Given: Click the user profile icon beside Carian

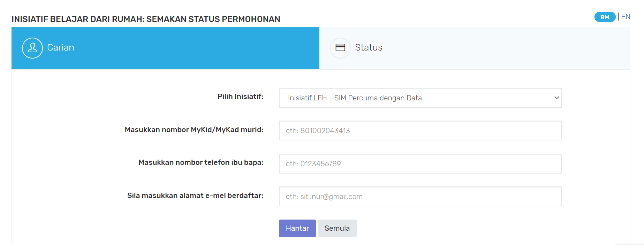Looking at the screenshot, I should pos(32,48).
